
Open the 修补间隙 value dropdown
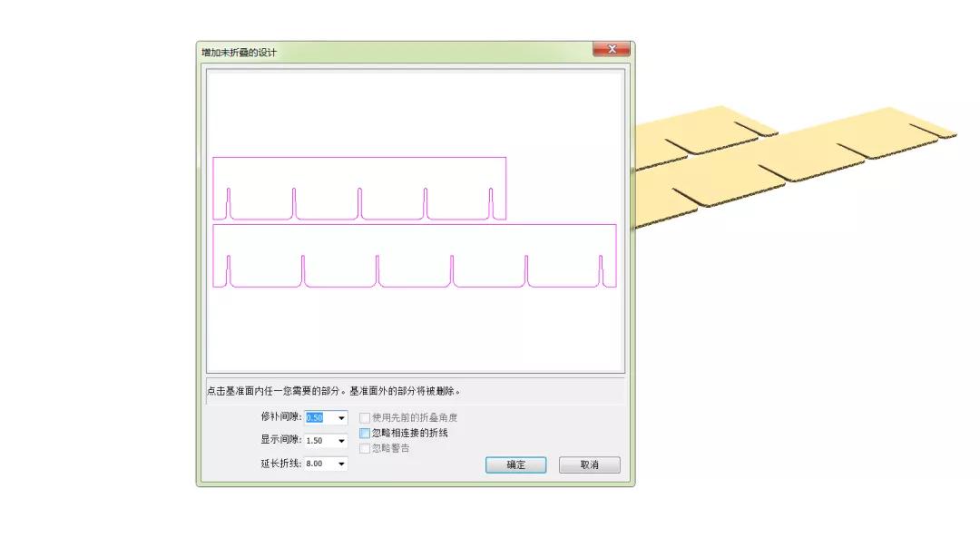[x=342, y=418]
